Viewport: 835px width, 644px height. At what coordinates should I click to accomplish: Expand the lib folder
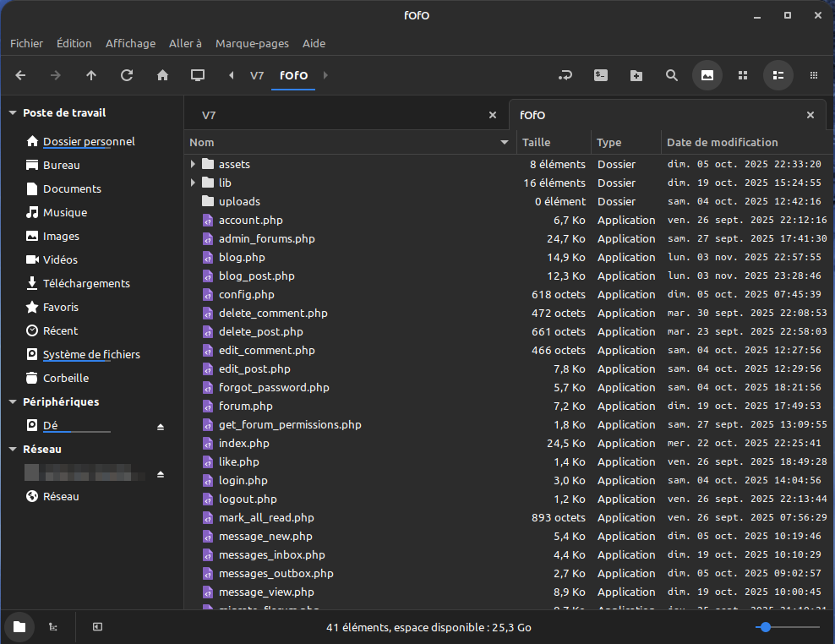pos(194,183)
